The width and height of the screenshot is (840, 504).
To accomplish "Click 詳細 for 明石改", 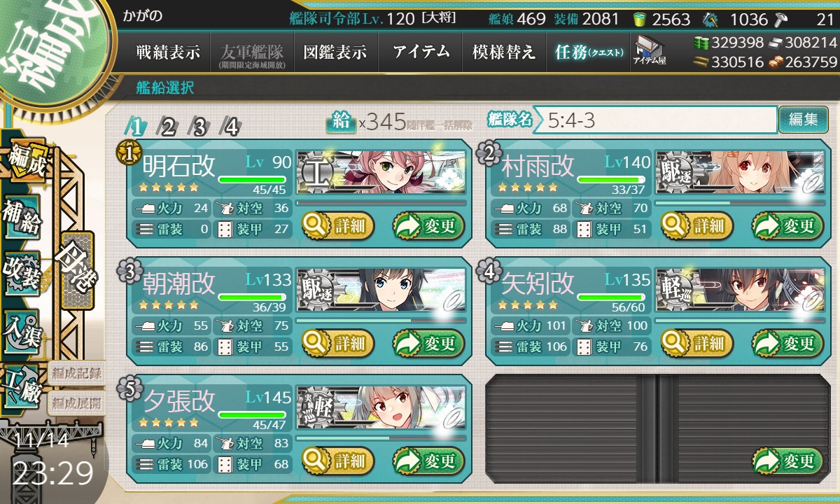I will pos(339,225).
